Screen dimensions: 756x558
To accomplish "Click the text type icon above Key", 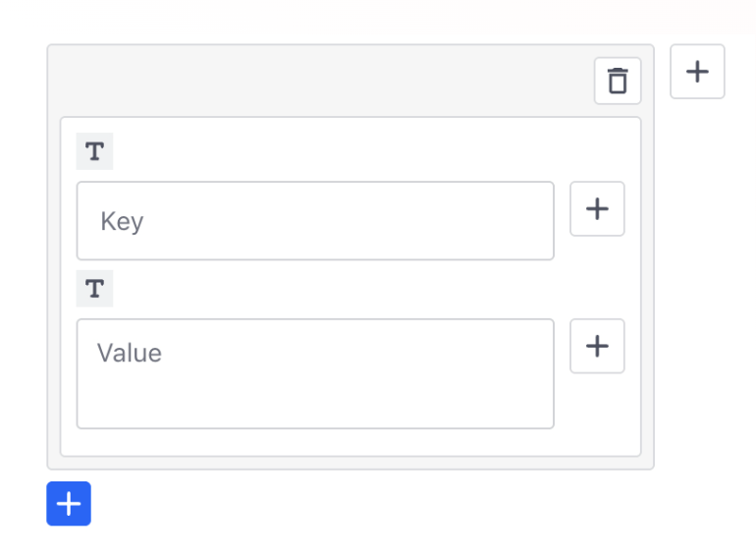I will point(94,151).
